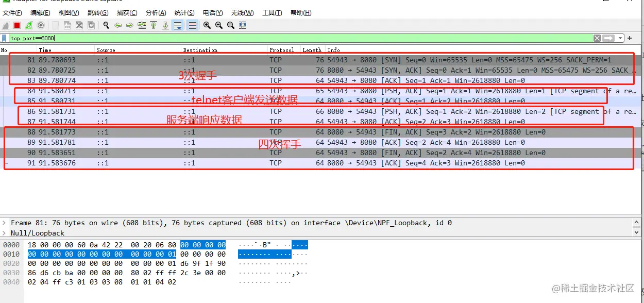
Task: Open the 跳转(G) menu
Action: coord(98,13)
